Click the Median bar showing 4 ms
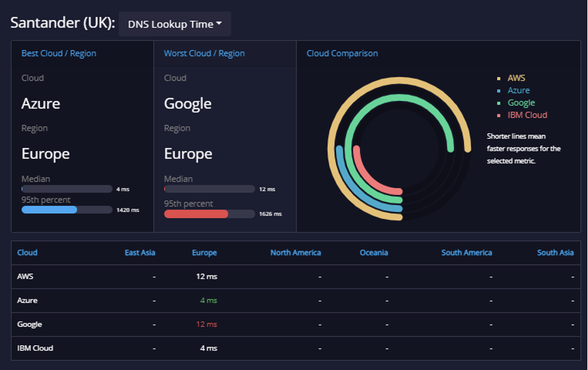 (66, 189)
